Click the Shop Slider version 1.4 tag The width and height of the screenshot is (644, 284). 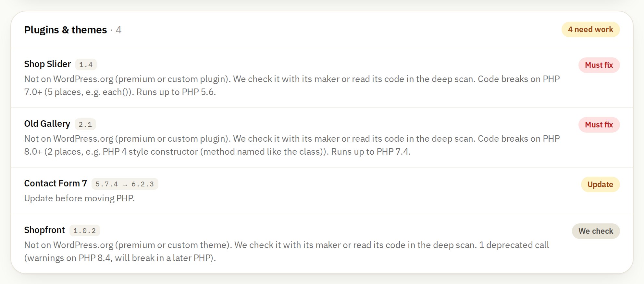click(86, 65)
